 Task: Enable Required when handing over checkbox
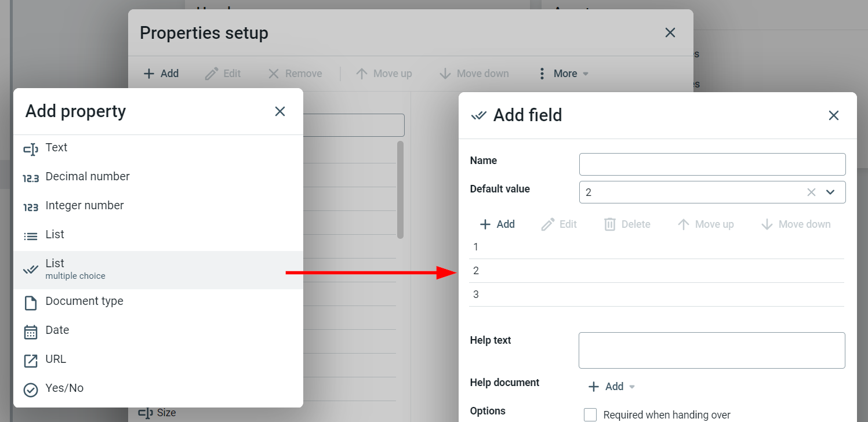(590, 414)
